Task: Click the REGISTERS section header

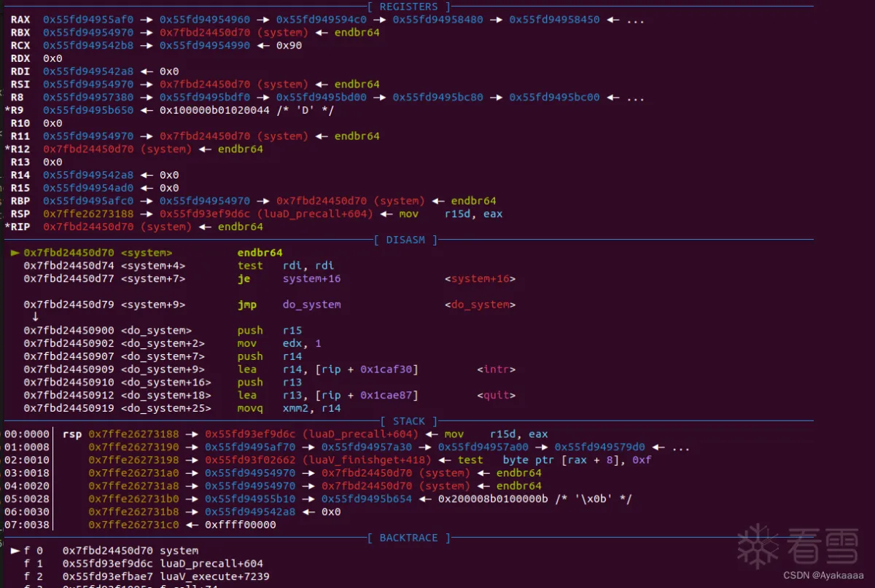Action: 408,7
